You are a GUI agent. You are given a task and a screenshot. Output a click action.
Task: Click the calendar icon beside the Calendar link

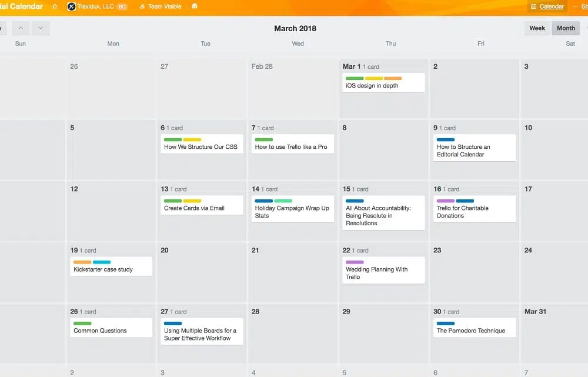533,6
